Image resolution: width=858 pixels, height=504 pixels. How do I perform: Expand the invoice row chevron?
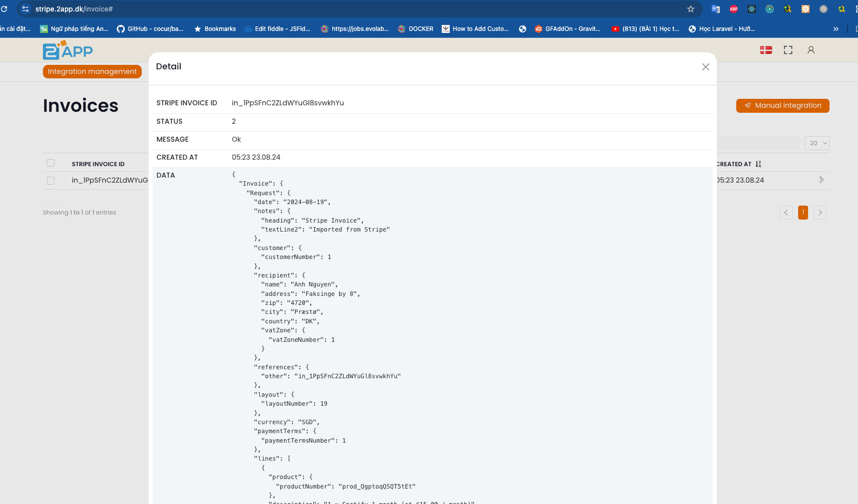pyautogui.click(x=821, y=180)
